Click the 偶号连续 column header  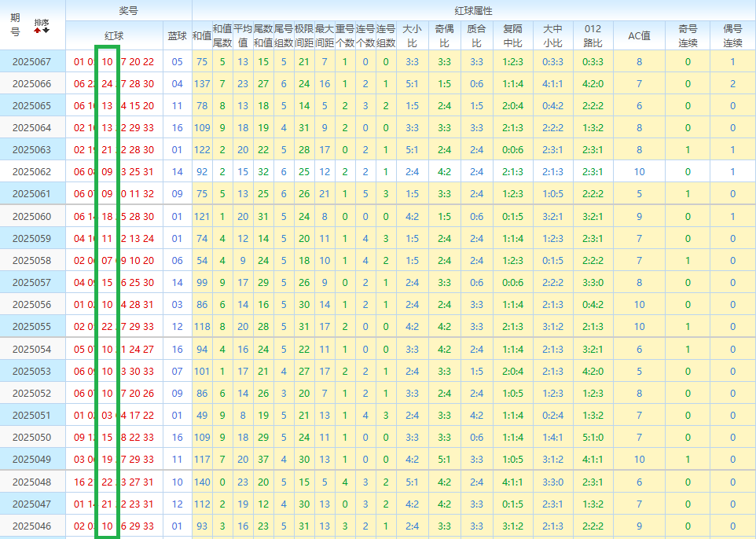coord(732,35)
